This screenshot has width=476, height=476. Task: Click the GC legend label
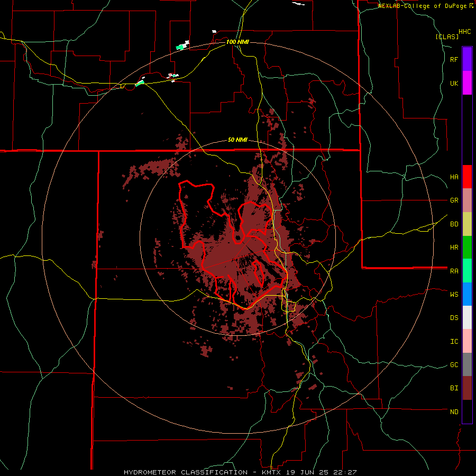pyautogui.click(x=454, y=365)
